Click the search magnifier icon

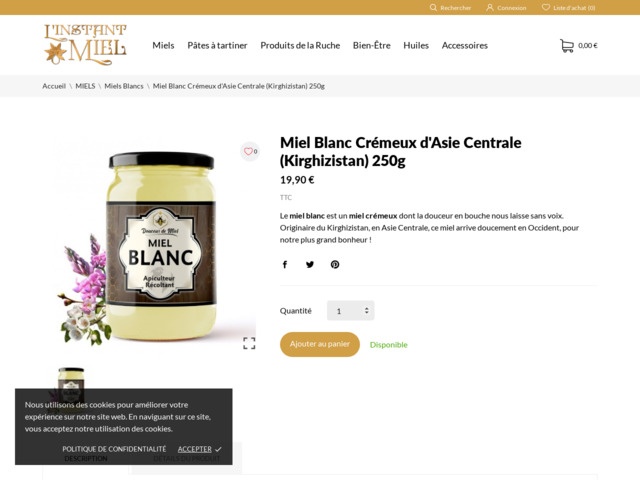coord(433,7)
